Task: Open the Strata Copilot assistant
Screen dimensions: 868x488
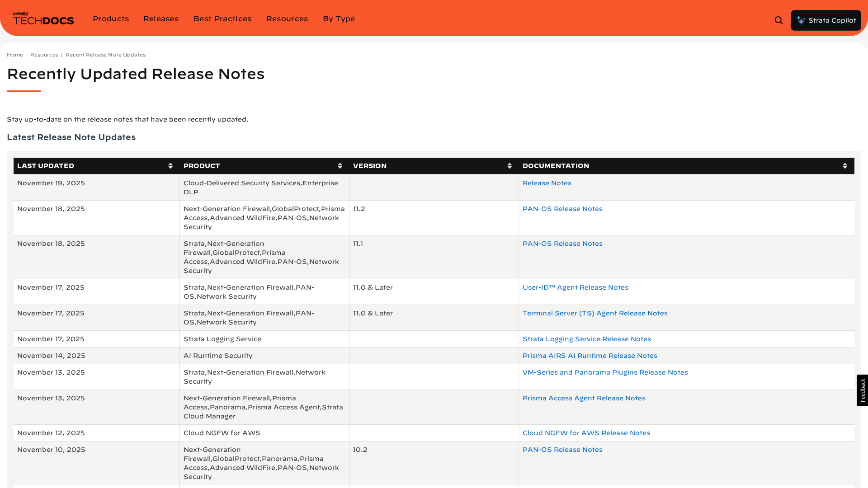Action: tap(826, 20)
